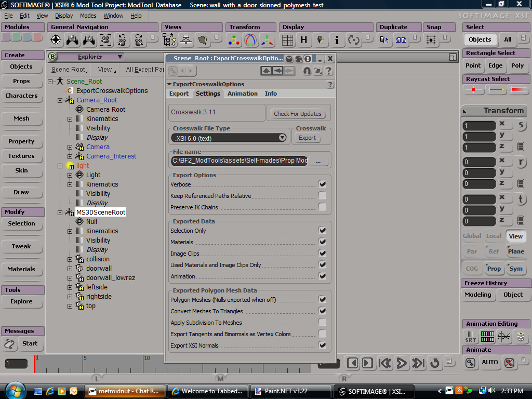Click the Crosswalk Export button

(x=307, y=138)
